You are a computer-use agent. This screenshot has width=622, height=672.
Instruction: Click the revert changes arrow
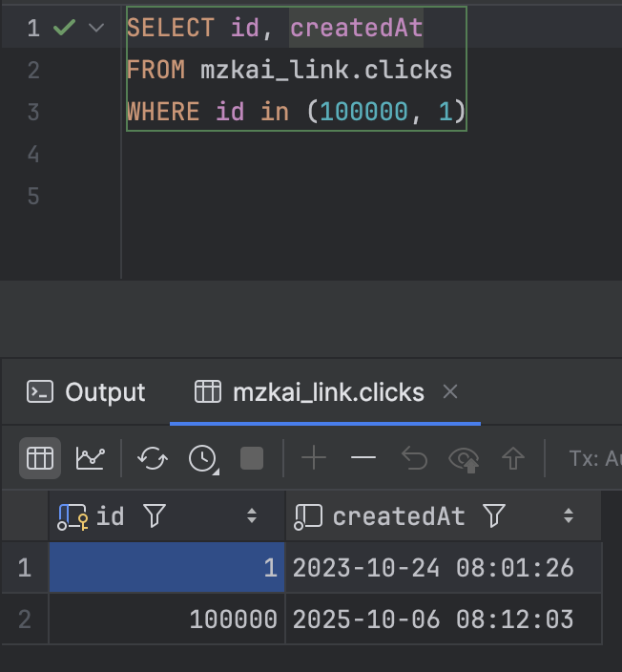tap(414, 459)
